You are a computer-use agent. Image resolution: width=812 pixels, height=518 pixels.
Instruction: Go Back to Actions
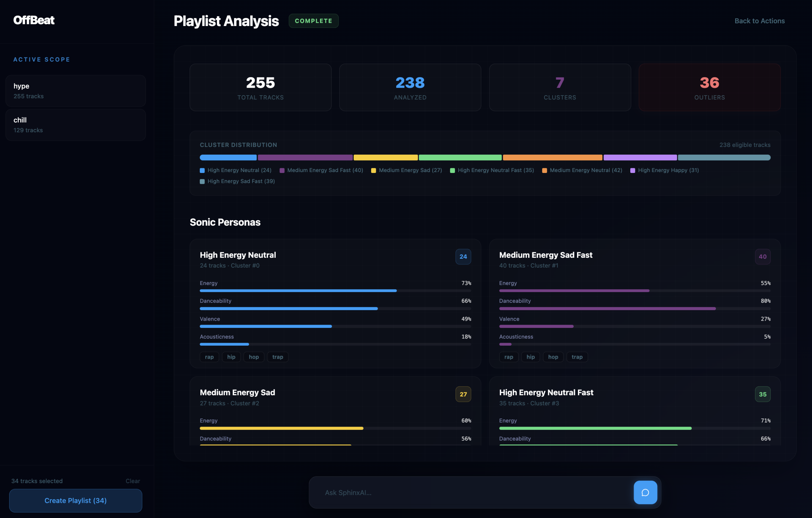[759, 21]
